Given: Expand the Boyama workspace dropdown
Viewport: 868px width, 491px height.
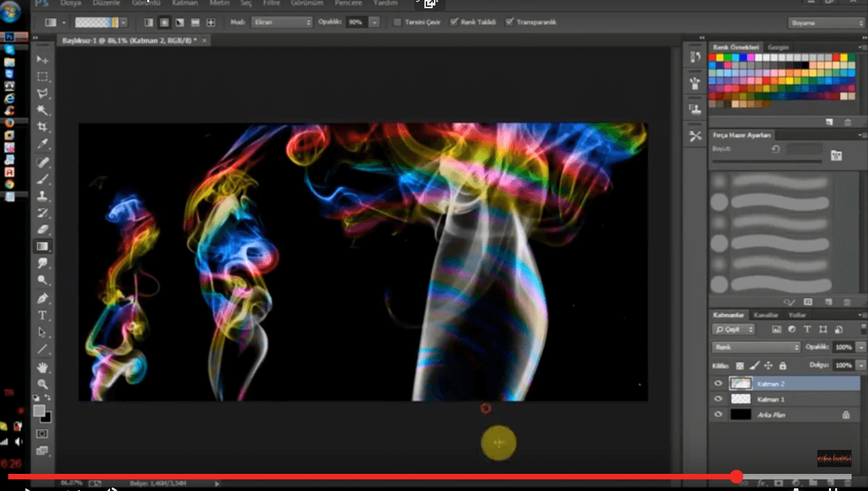Looking at the screenshot, I should (826, 23).
